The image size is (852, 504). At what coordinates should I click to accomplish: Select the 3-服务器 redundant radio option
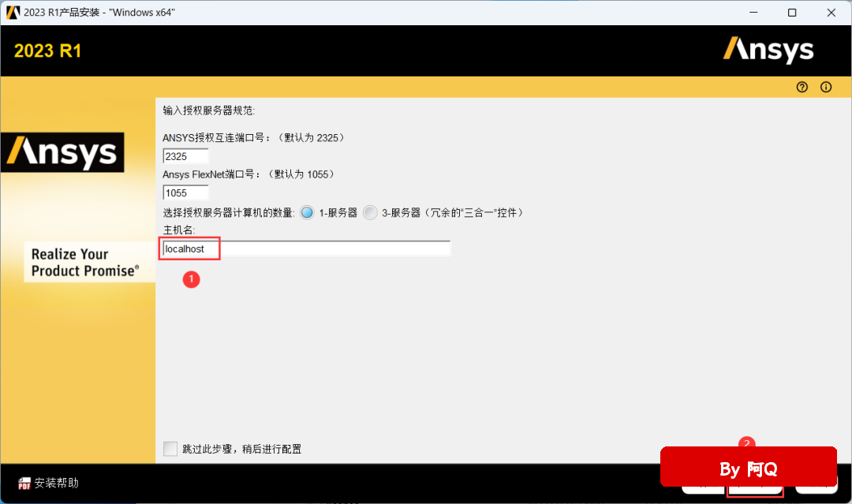click(x=370, y=212)
